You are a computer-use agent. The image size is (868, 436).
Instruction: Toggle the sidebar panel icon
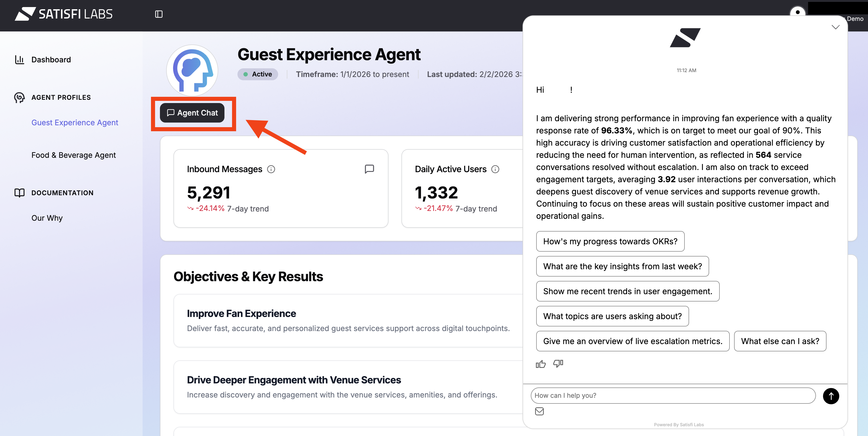tap(159, 14)
